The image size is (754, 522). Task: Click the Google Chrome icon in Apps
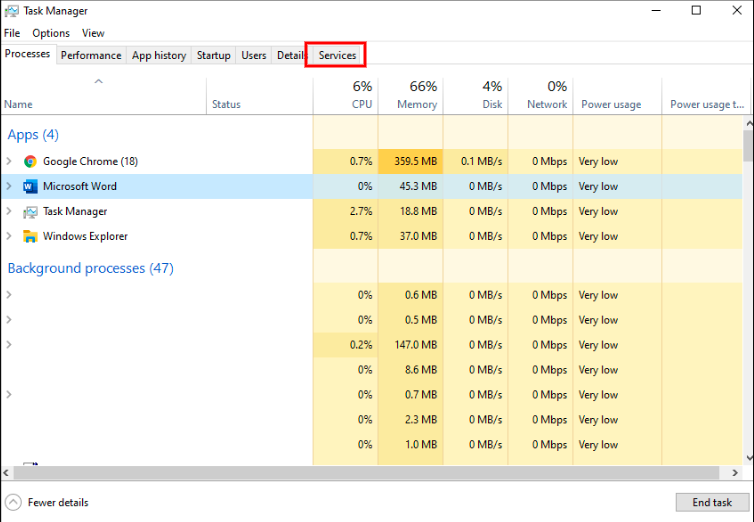point(30,161)
